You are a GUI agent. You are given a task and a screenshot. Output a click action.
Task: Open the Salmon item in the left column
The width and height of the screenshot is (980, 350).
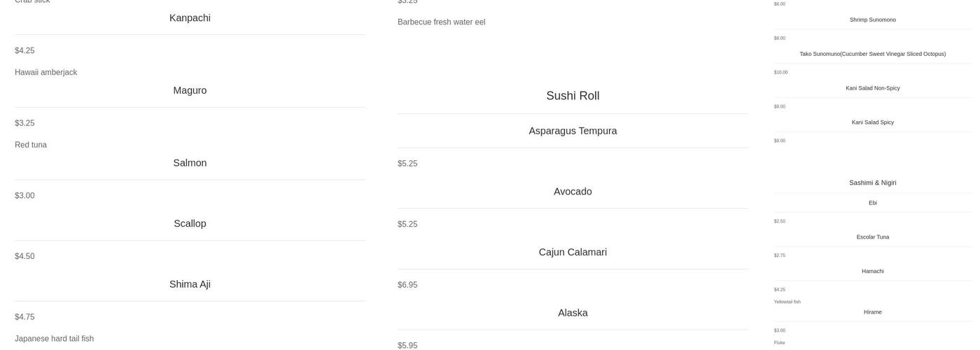coord(190,163)
